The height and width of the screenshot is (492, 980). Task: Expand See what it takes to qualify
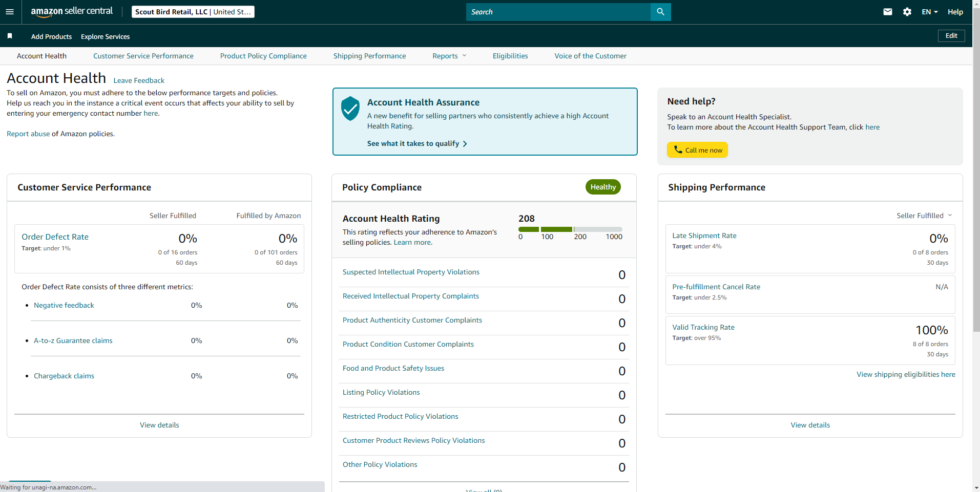click(417, 143)
